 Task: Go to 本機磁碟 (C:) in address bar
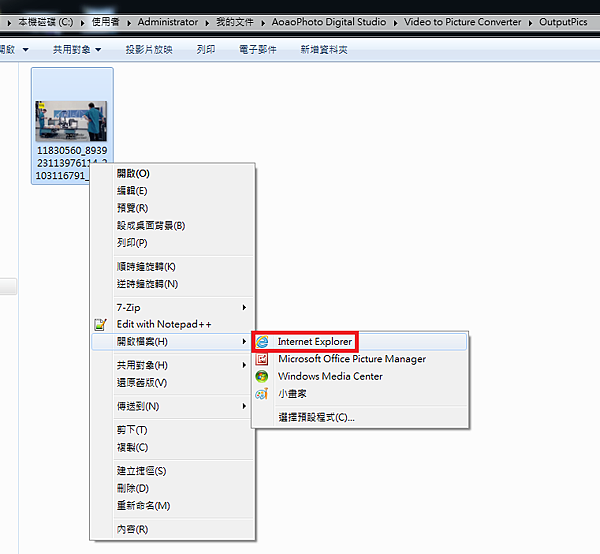pyautogui.click(x=46, y=22)
